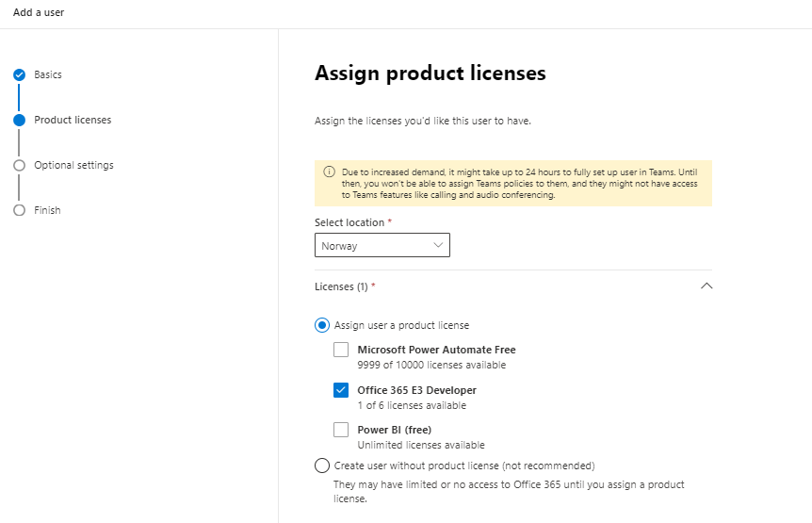Go to the Basics step
The image size is (812, 523).
48,74
